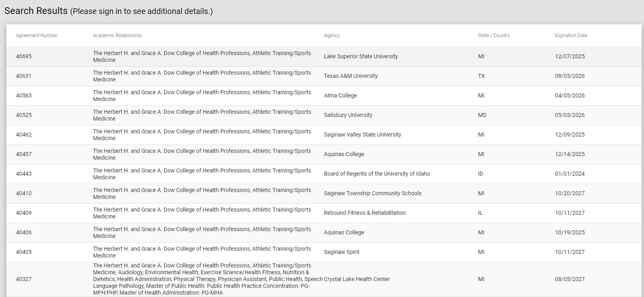Viewport: 644px width, 297px height.
Task: Click the expiration date 10/19/2025
Action: [570, 232]
